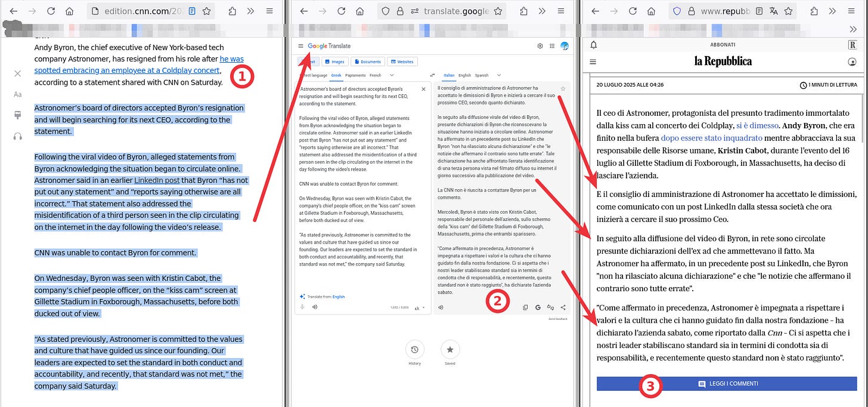Go back in the CNN browser window
This screenshot has height=407, width=868.
coord(14,11)
